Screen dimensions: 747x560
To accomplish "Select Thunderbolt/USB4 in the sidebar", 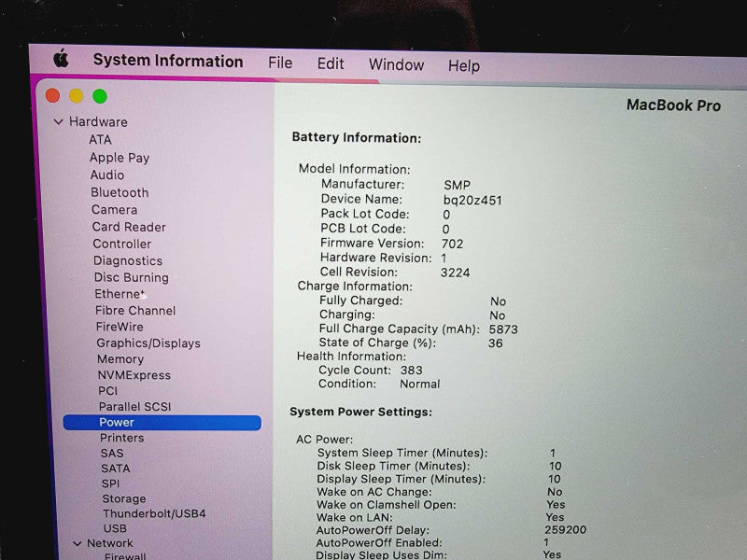I will pos(154,513).
